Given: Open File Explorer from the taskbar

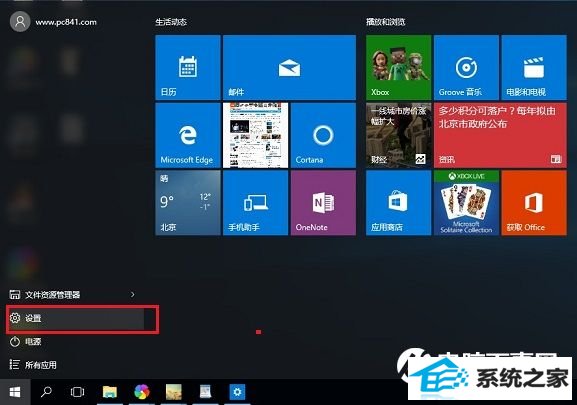Looking at the screenshot, I should click(110, 392).
